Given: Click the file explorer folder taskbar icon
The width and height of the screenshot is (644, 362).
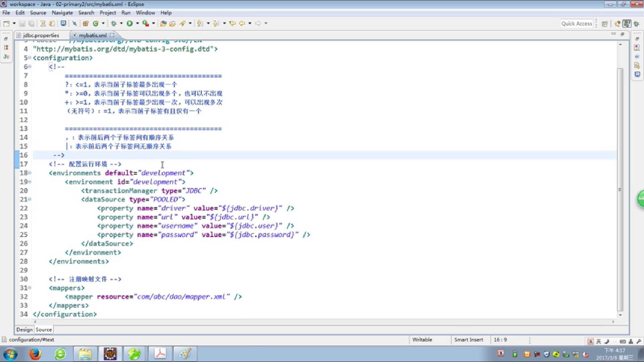Looking at the screenshot, I should pos(85,354).
